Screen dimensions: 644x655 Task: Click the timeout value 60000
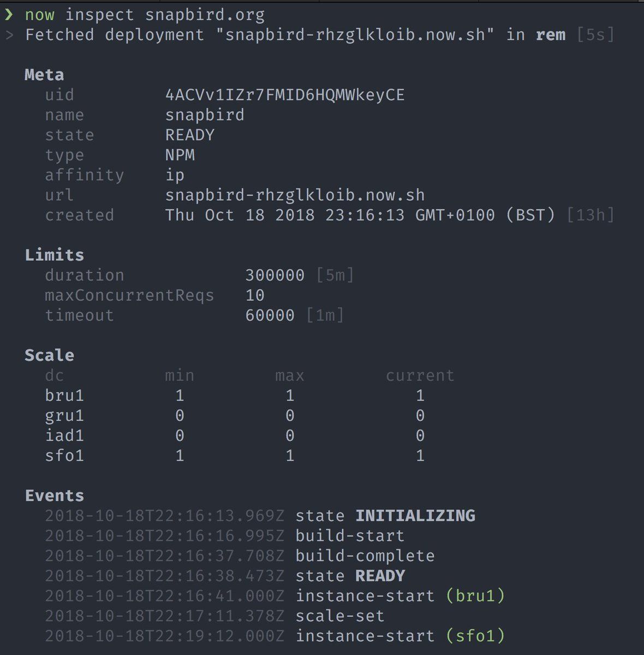(270, 315)
